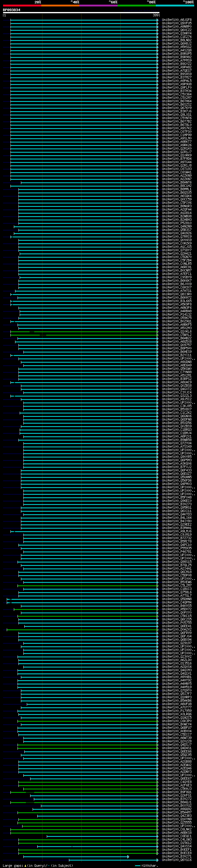Select hit label UniRef100_A8JGF8

(177, 20)
